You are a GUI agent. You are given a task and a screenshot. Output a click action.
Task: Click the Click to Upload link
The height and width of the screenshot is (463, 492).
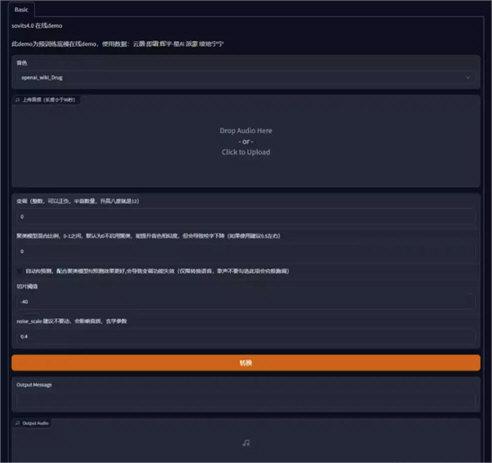tap(246, 152)
